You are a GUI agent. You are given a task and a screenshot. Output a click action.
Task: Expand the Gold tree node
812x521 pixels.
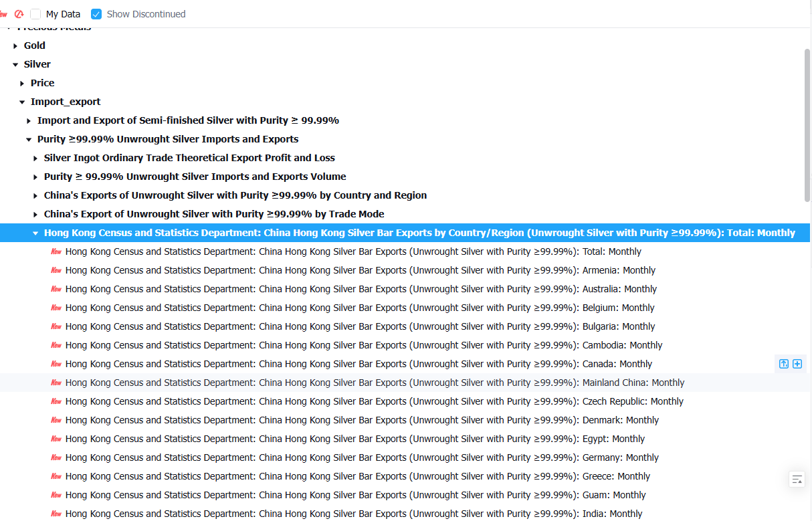tap(15, 45)
